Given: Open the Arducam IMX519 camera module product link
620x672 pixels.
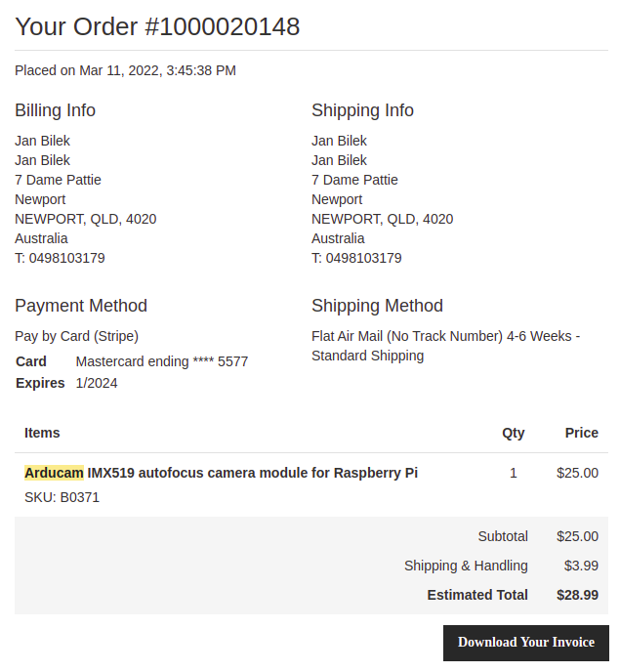Looking at the screenshot, I should tap(253, 473).
